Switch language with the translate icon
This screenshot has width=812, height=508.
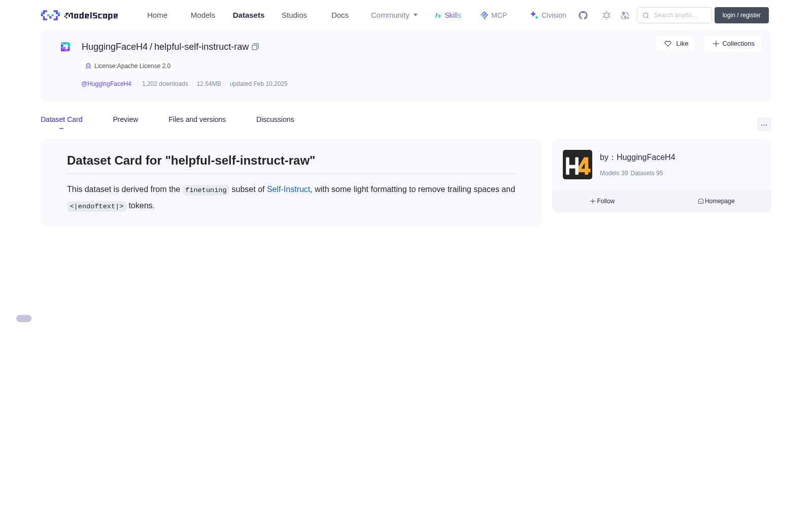point(625,15)
